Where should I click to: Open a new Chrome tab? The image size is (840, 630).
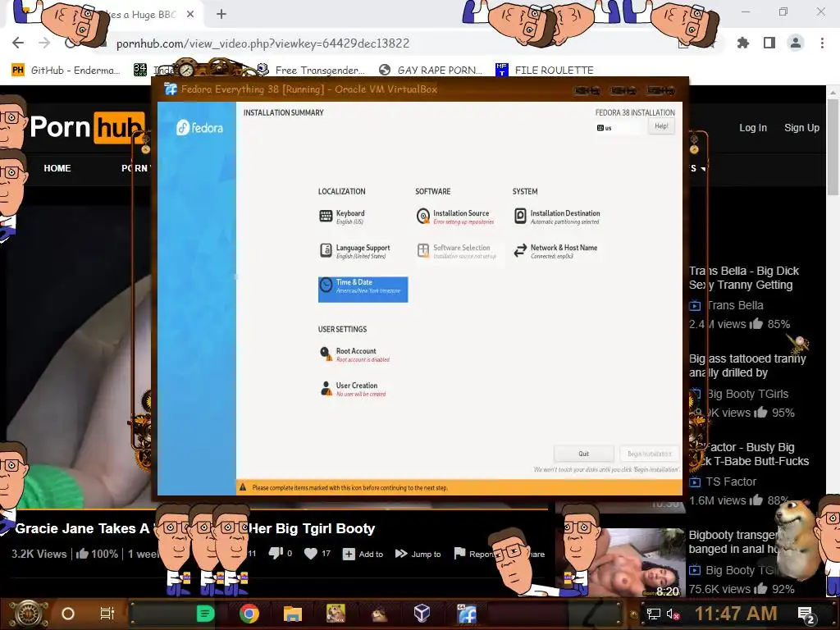tap(221, 15)
